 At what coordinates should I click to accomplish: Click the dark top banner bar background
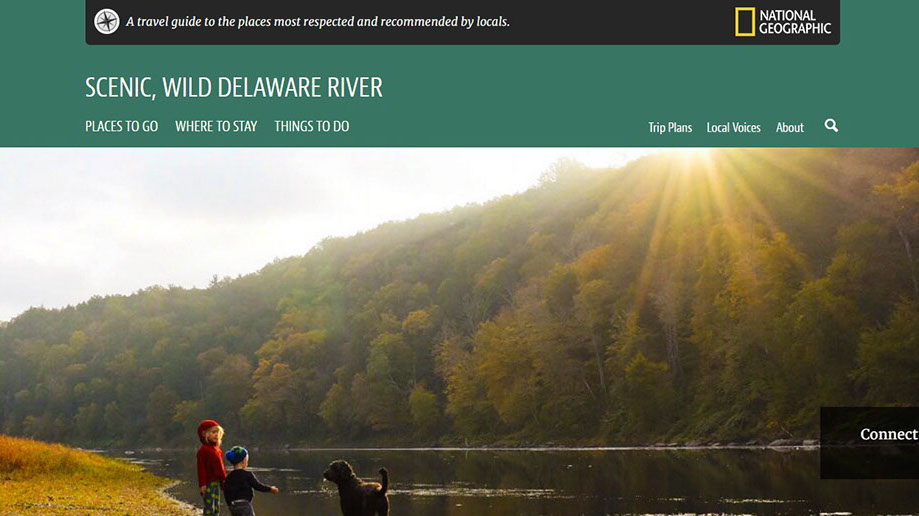coord(621,22)
